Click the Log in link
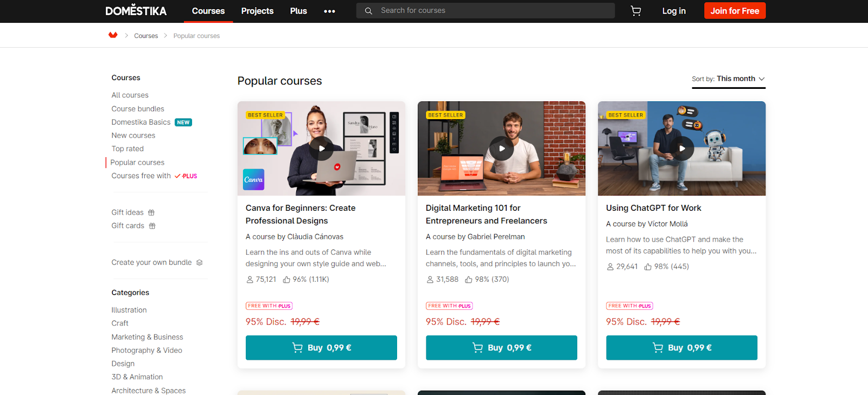The image size is (868, 395). click(x=674, y=11)
